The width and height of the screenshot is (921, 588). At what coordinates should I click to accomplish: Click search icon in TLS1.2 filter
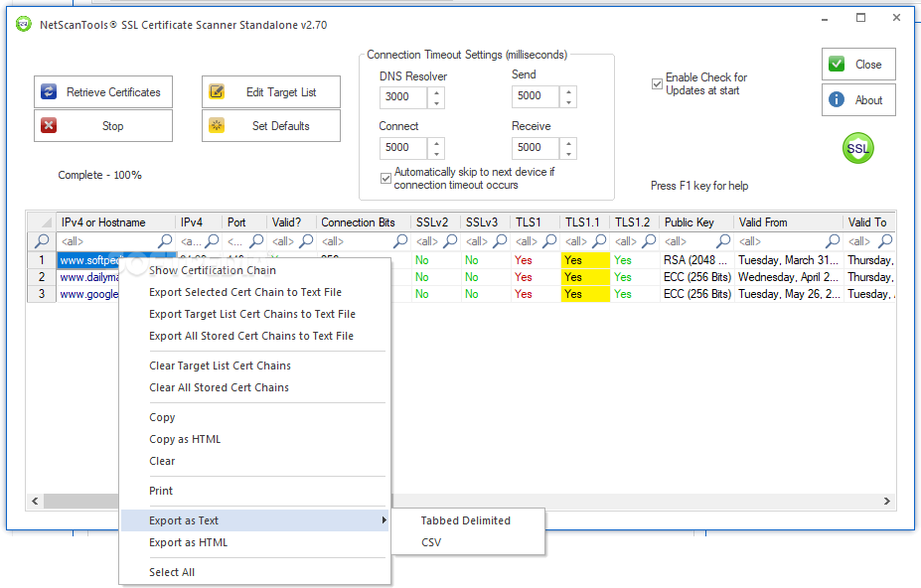[649, 240]
